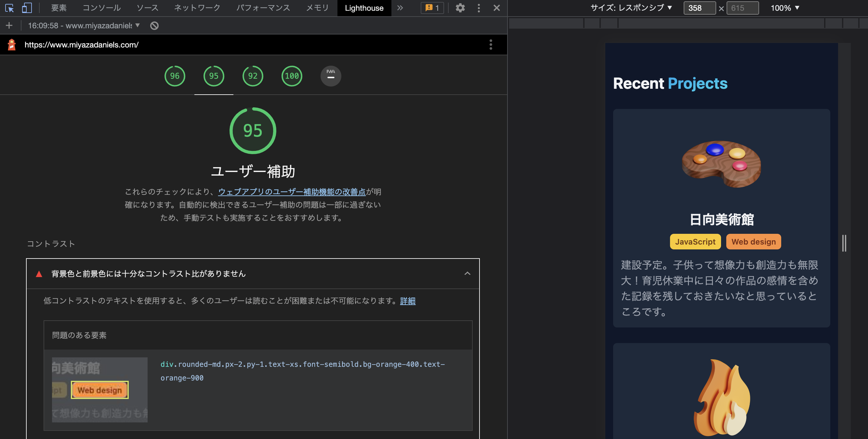This screenshot has height=439, width=868.
Task: Select the 95 accessibility score gauge
Action: pyautogui.click(x=214, y=76)
